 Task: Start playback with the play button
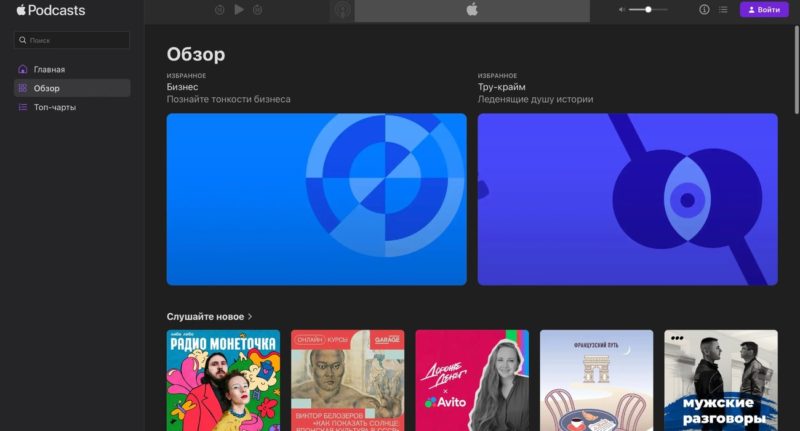coord(239,9)
